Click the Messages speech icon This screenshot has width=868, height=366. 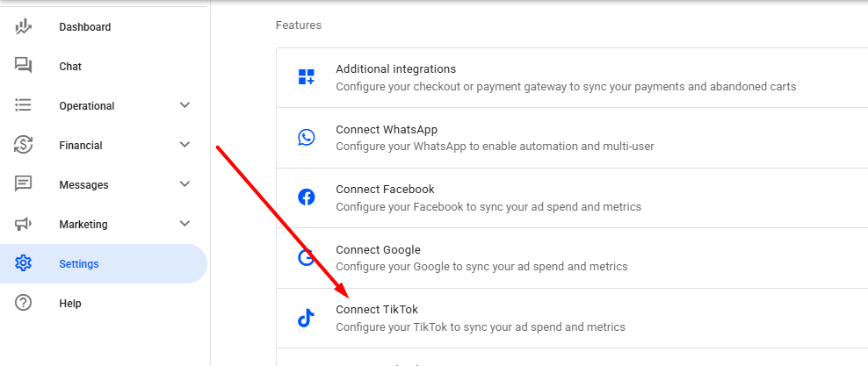click(24, 185)
